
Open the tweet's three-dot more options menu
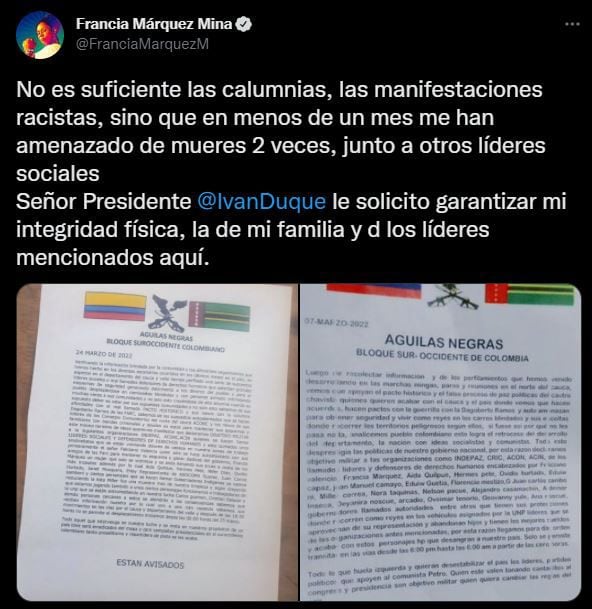click(x=572, y=24)
